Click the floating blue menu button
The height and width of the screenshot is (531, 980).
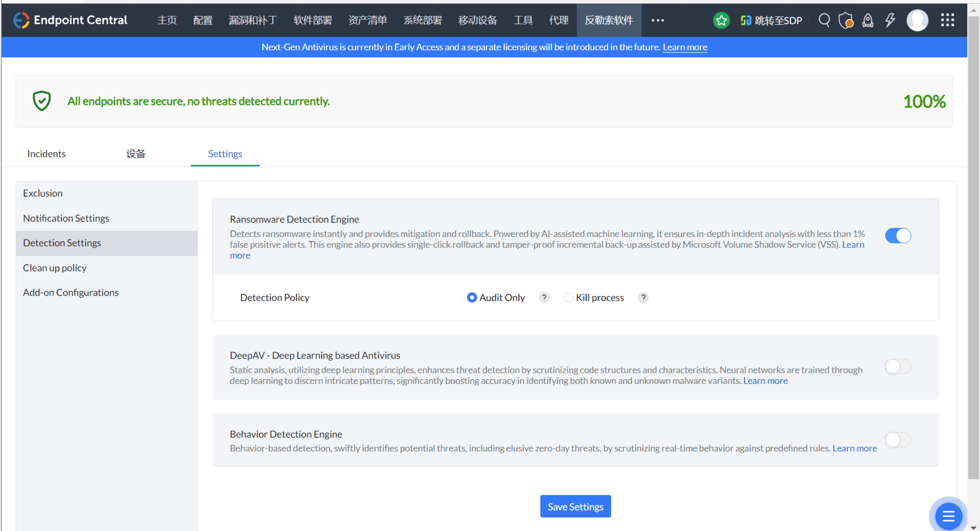point(948,515)
